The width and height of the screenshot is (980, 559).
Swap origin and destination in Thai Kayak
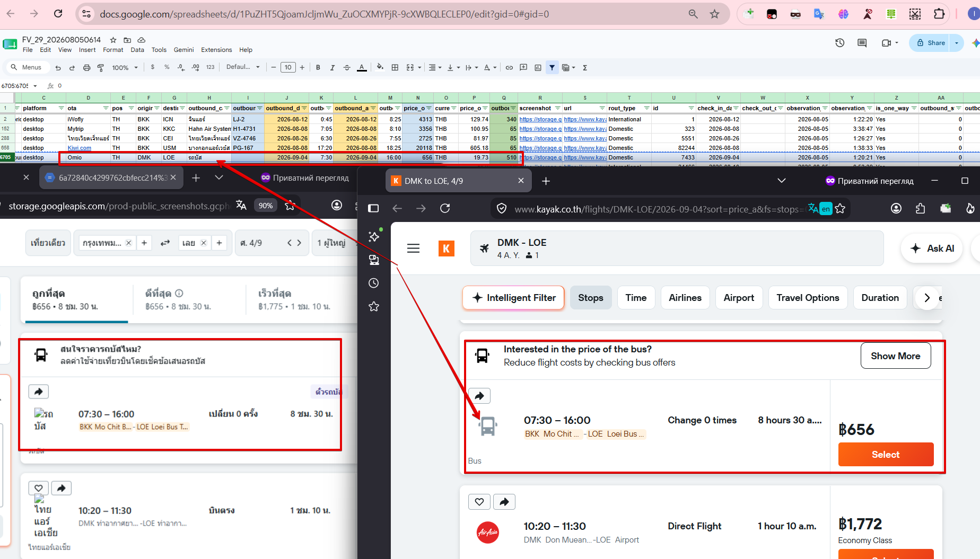165,243
